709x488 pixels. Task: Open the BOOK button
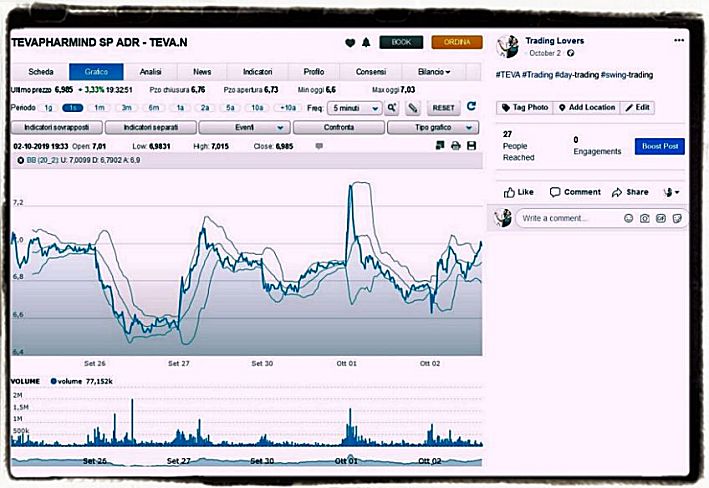pyautogui.click(x=401, y=42)
